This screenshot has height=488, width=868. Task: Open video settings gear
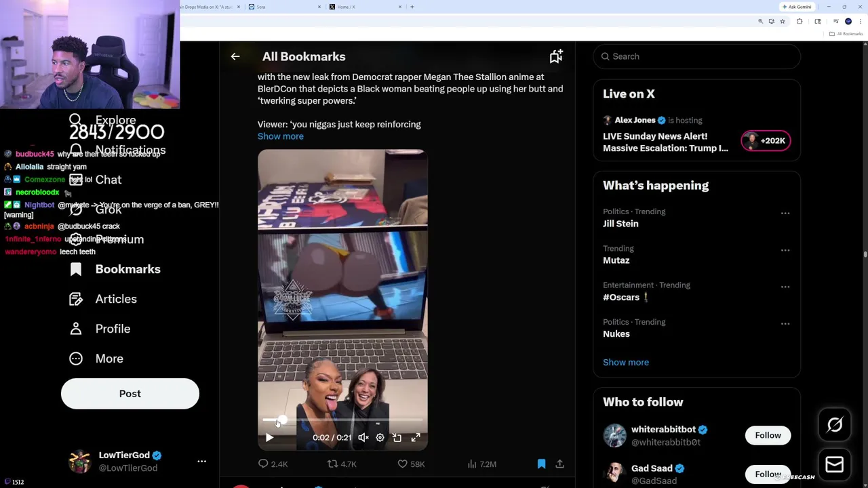pos(380,438)
